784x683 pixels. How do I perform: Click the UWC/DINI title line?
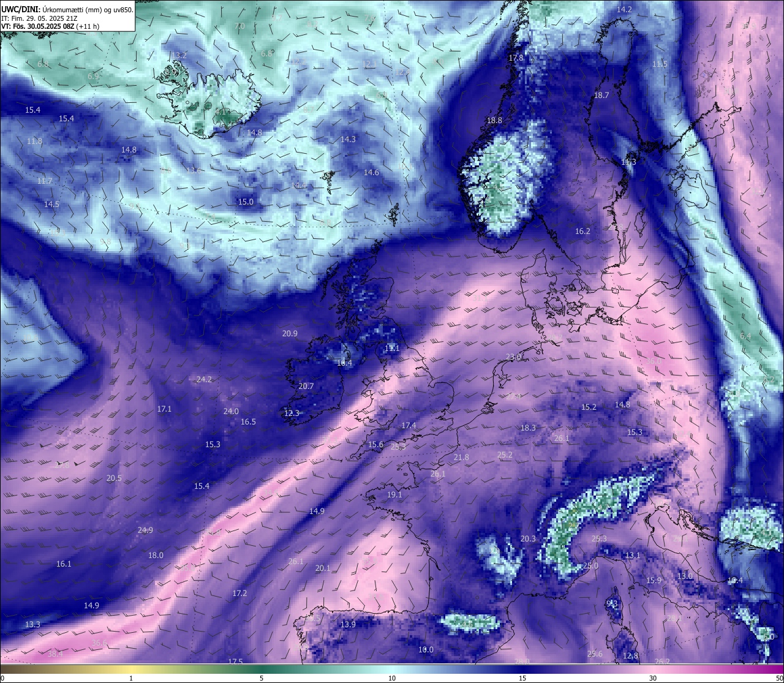tap(67, 10)
